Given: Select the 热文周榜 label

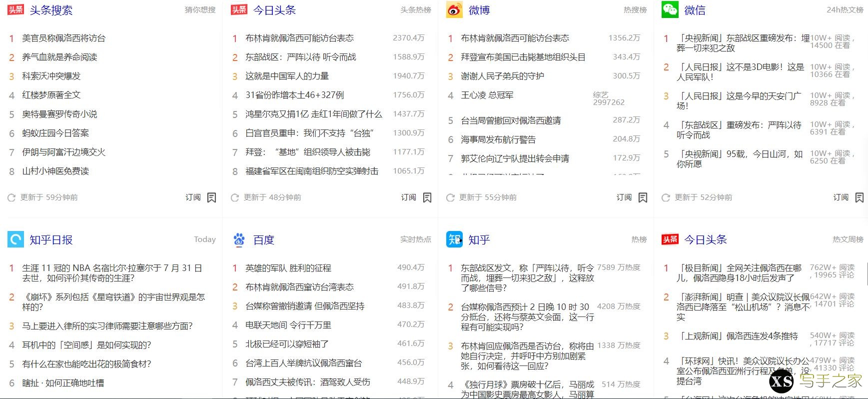Looking at the screenshot, I should tap(848, 239).
